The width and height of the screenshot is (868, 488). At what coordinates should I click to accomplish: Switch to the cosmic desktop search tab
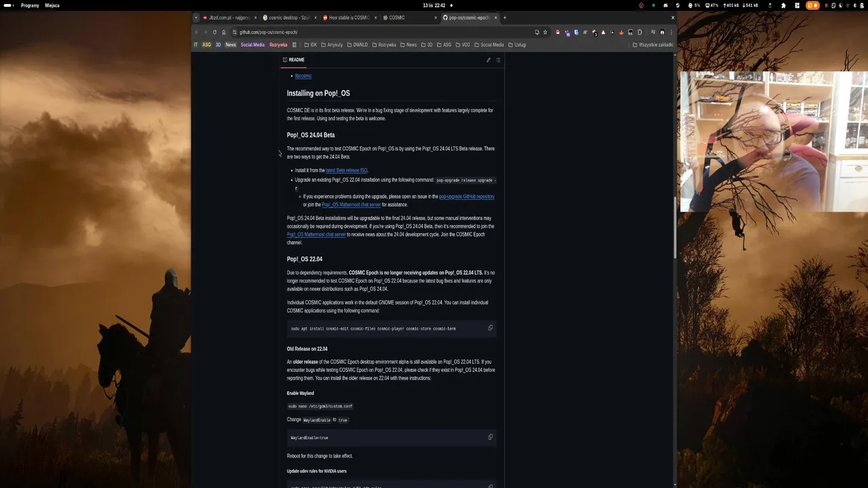[288, 18]
